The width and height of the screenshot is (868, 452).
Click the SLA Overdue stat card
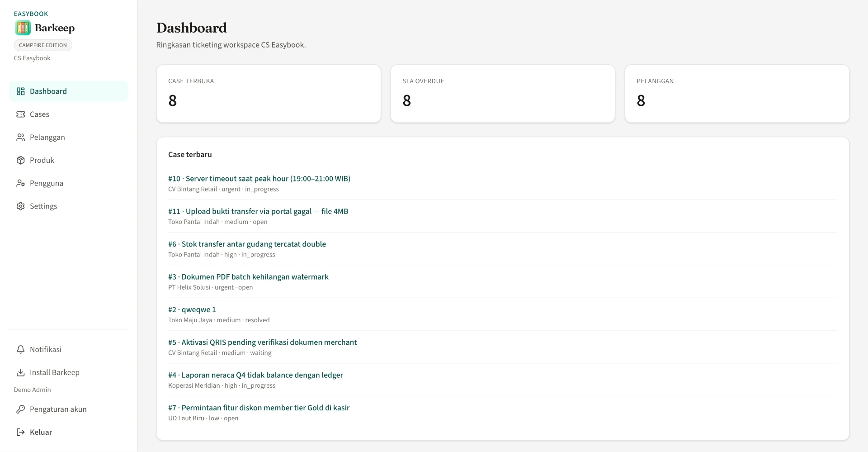503,94
